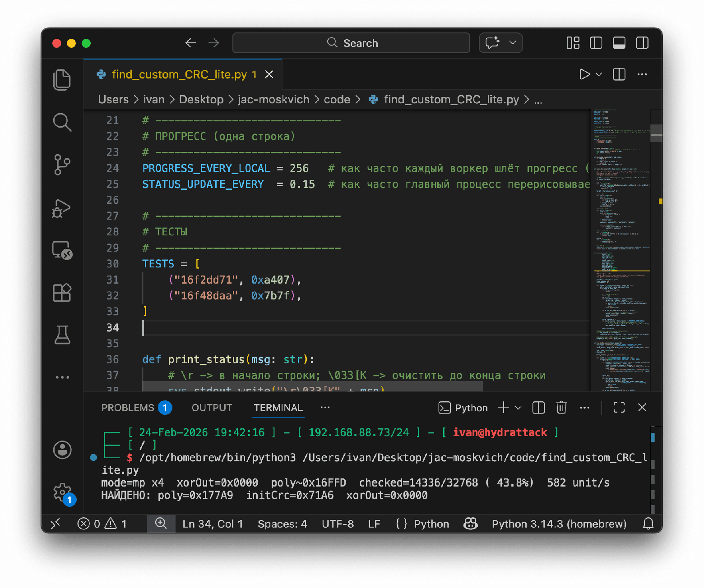Screen dimensions: 704x588
Task: Click the Search command center field
Action: (x=351, y=43)
